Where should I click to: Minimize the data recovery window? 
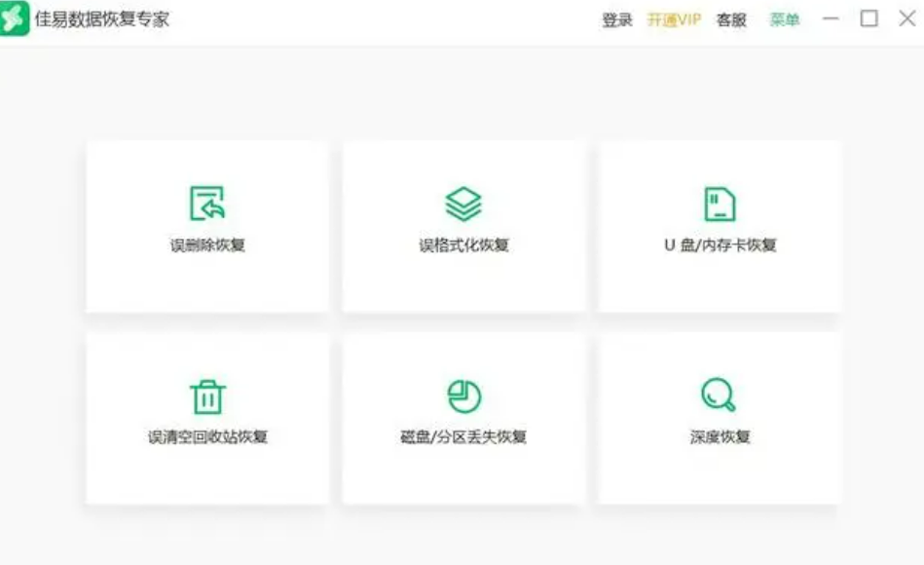(831, 19)
